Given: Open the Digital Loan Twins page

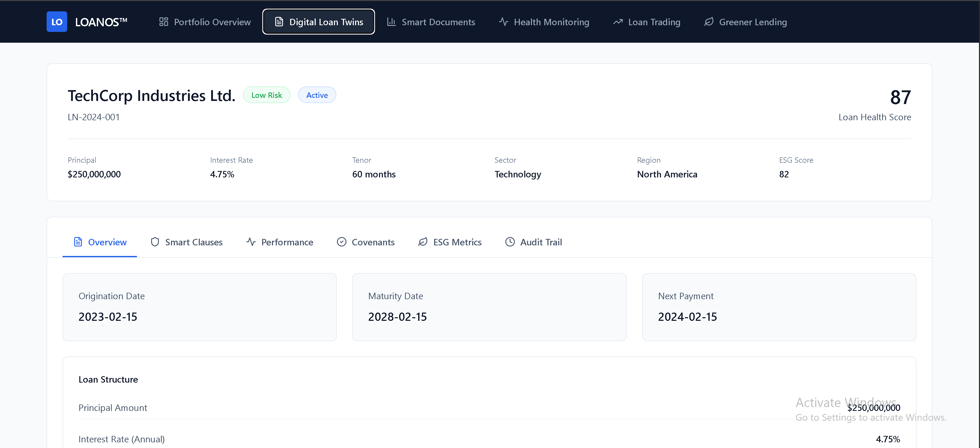Looking at the screenshot, I should point(319,22).
